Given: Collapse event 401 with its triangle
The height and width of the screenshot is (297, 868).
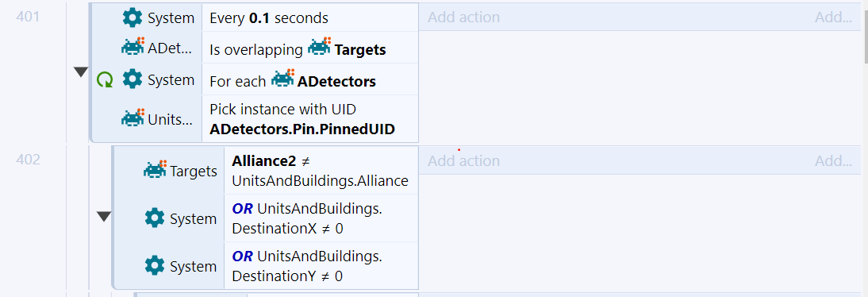Looking at the screenshot, I should 82,72.
